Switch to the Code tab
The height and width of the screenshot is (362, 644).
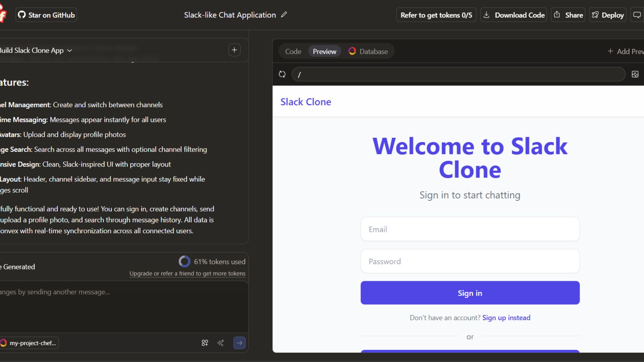pos(293,52)
